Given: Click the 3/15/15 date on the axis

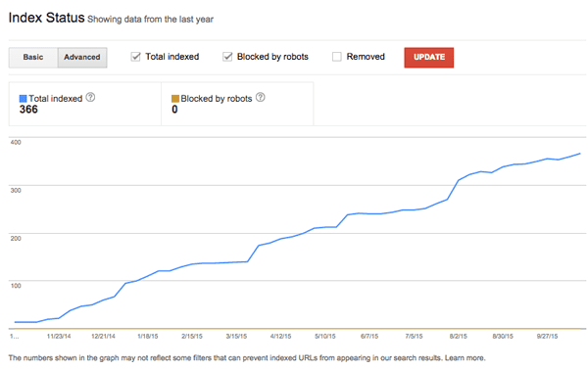Looking at the screenshot, I should (x=236, y=337).
